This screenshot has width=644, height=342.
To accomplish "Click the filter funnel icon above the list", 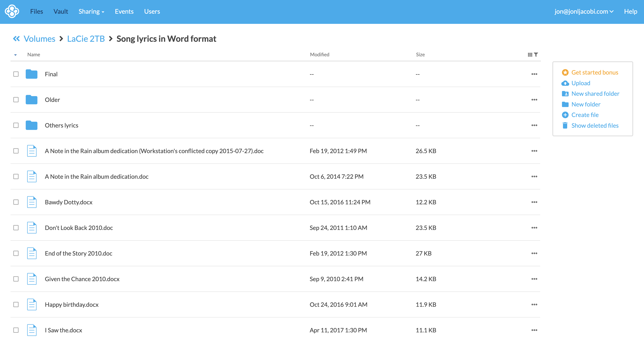I will click(536, 55).
